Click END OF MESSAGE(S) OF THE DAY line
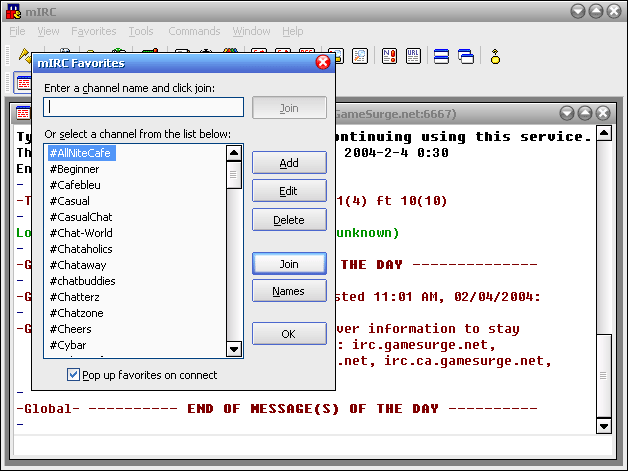Viewport: 628px width, 471px height. [277, 409]
